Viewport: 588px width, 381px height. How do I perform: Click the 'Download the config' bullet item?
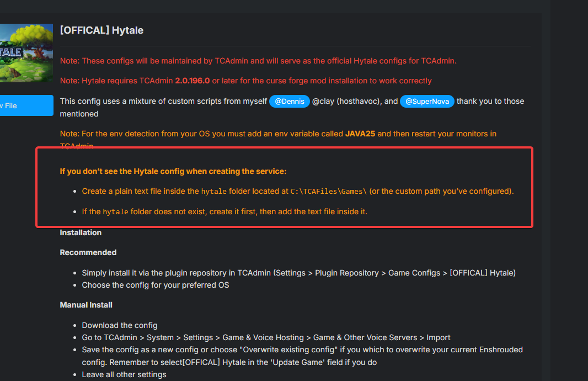coord(120,325)
